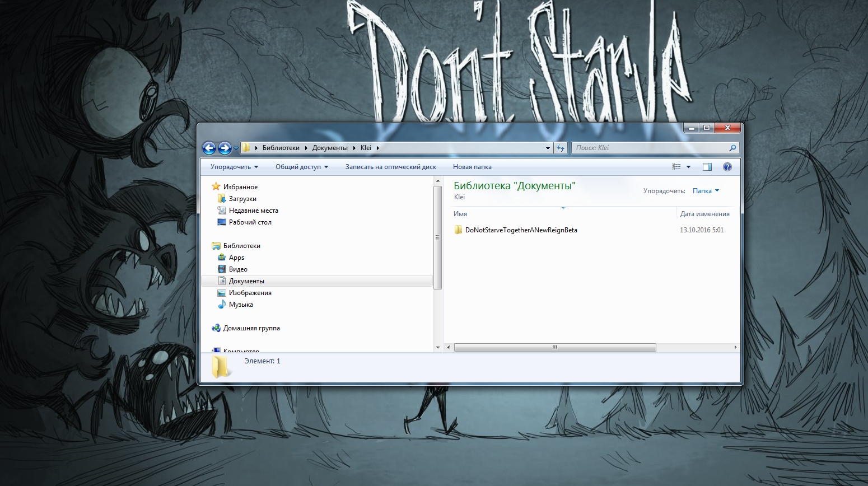This screenshot has height=486, width=868.
Task: Open the Музыка library
Action: coord(241,305)
